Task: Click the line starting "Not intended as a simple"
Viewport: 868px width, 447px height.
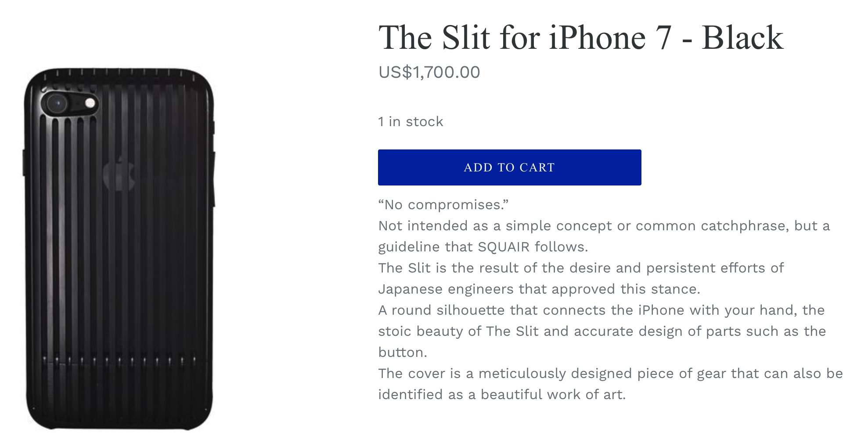Action: (604, 226)
